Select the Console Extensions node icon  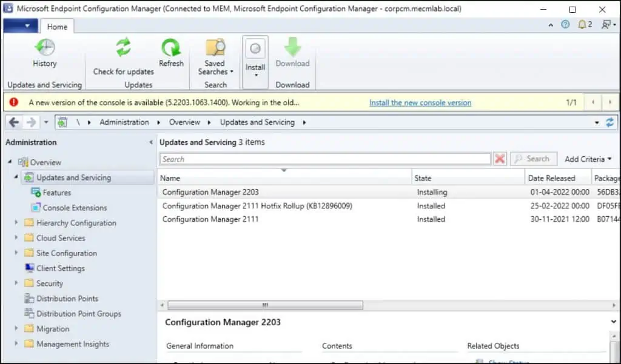point(36,208)
